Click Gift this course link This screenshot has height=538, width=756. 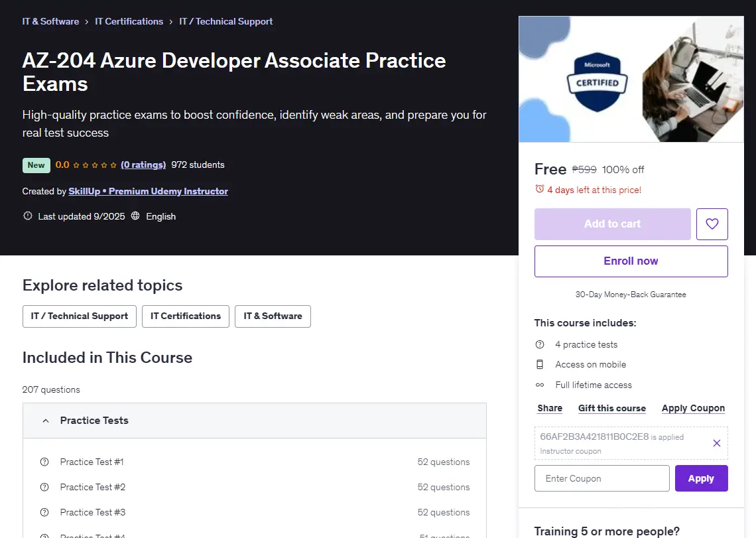612,408
